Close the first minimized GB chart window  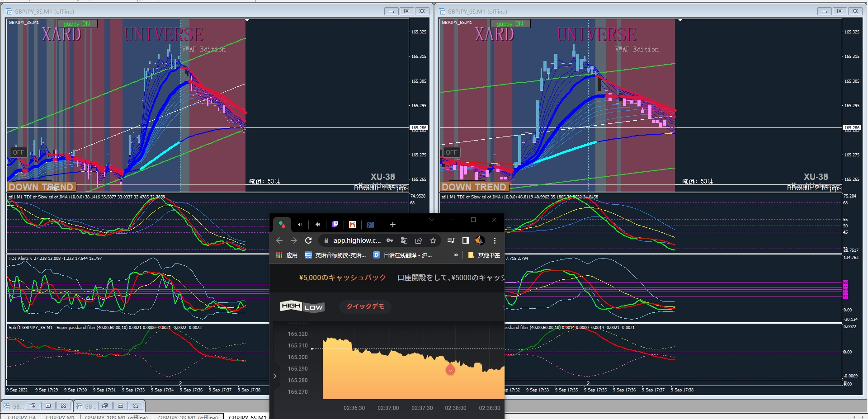coord(63,406)
